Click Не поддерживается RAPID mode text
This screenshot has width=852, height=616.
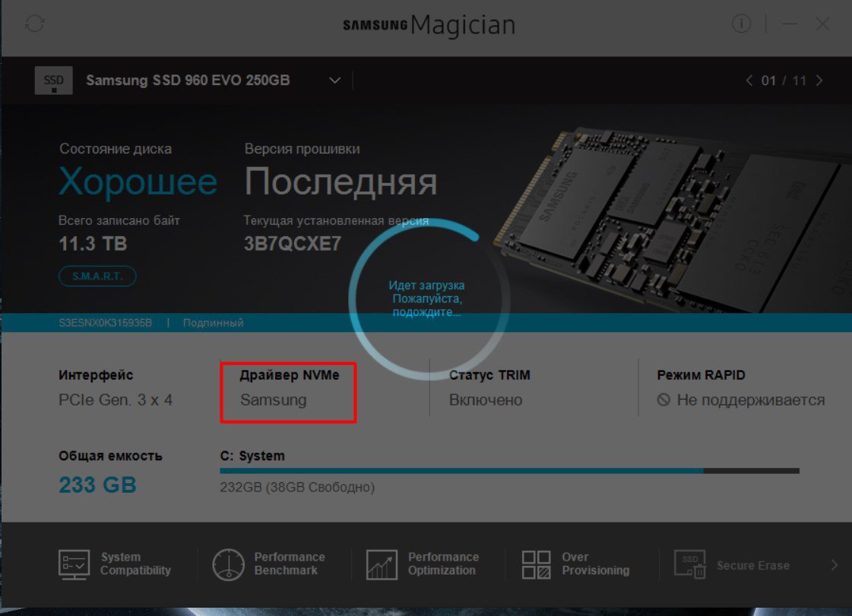(x=750, y=400)
